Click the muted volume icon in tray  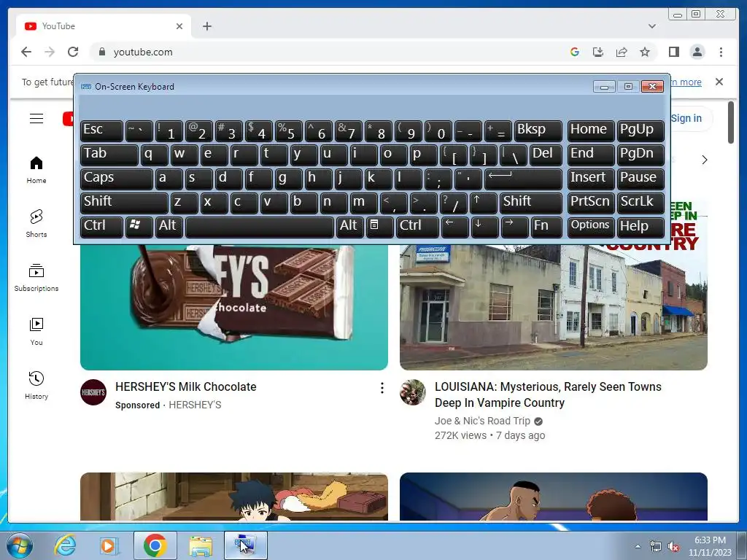click(673, 547)
